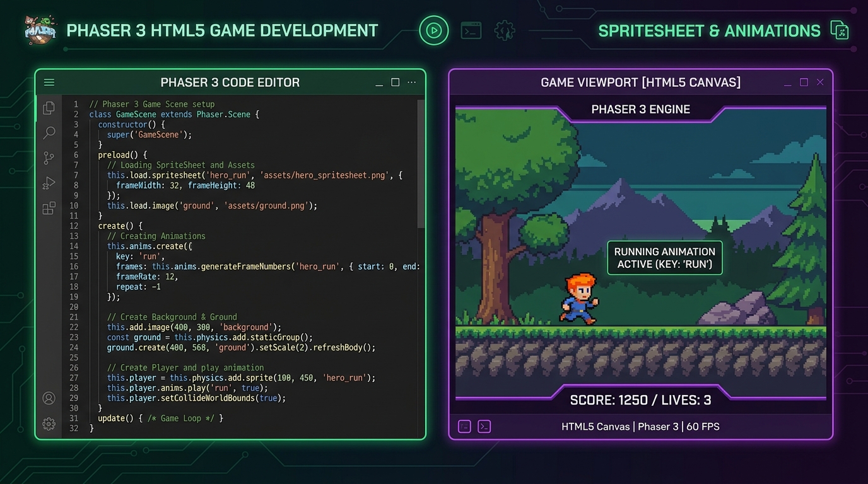Click the 'super('GameScene');' line
This screenshot has width=868, height=484.
[x=149, y=135]
